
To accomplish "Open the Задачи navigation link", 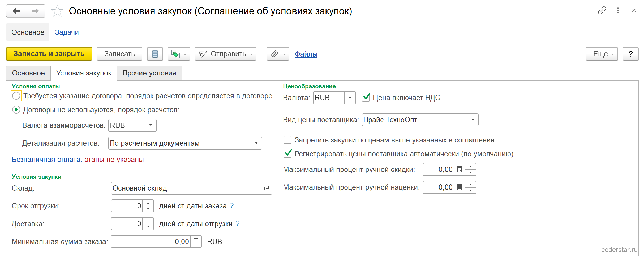I will coord(67,32).
